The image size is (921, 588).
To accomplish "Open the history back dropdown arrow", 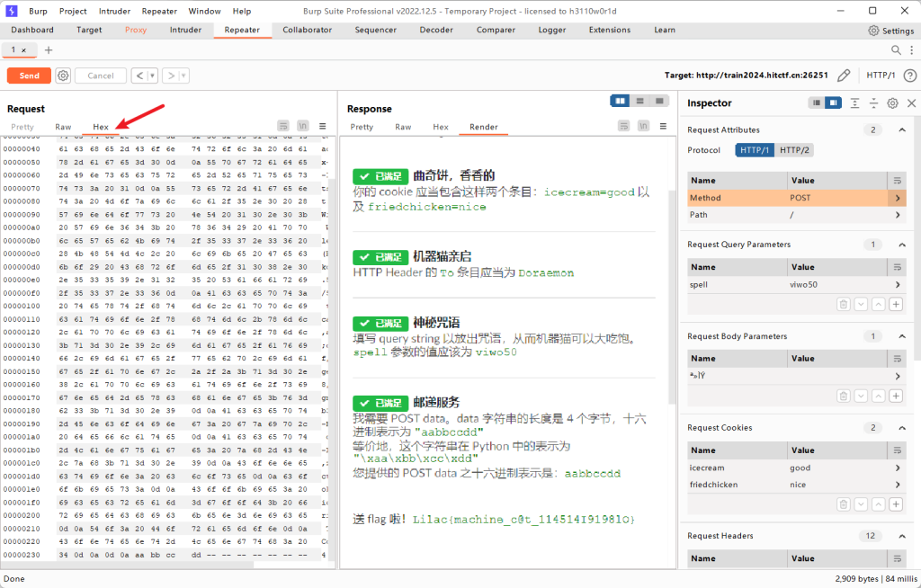I will point(152,76).
